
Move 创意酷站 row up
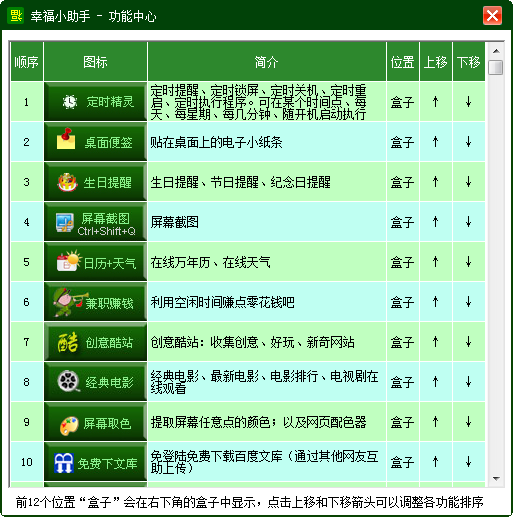(435, 342)
